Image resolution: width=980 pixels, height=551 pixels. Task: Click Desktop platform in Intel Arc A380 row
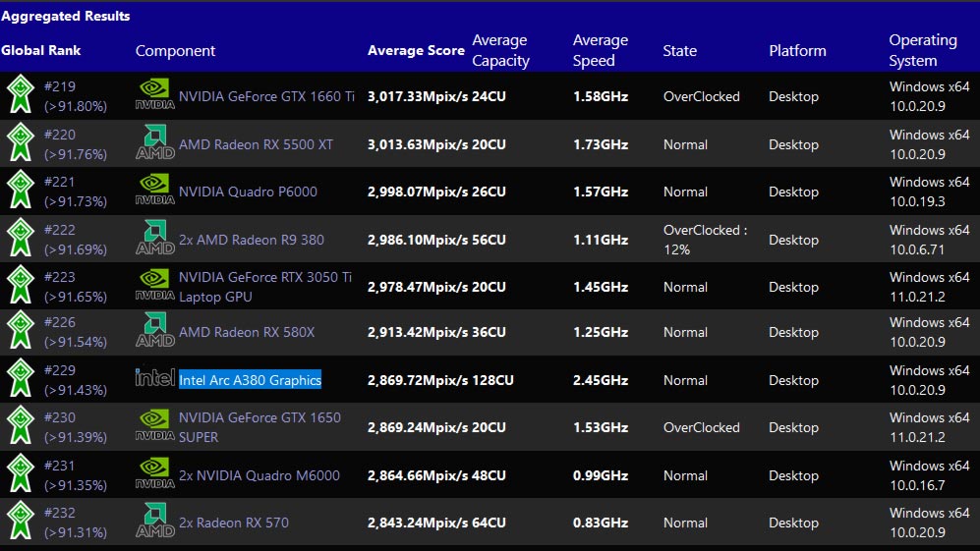794,380
